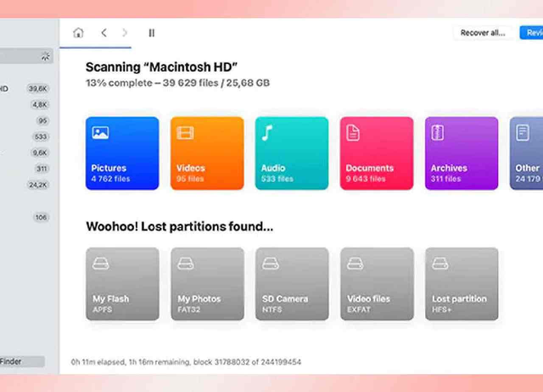Image resolution: width=543 pixels, height=392 pixels.
Task: Click the scan progress bar under toolbar
Action: tap(95, 47)
